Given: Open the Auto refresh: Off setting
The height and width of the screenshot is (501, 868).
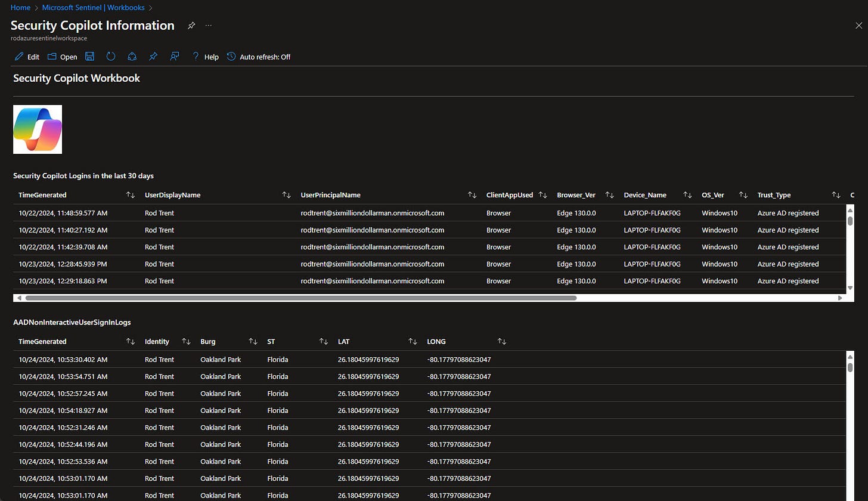Looking at the screenshot, I should pos(259,57).
